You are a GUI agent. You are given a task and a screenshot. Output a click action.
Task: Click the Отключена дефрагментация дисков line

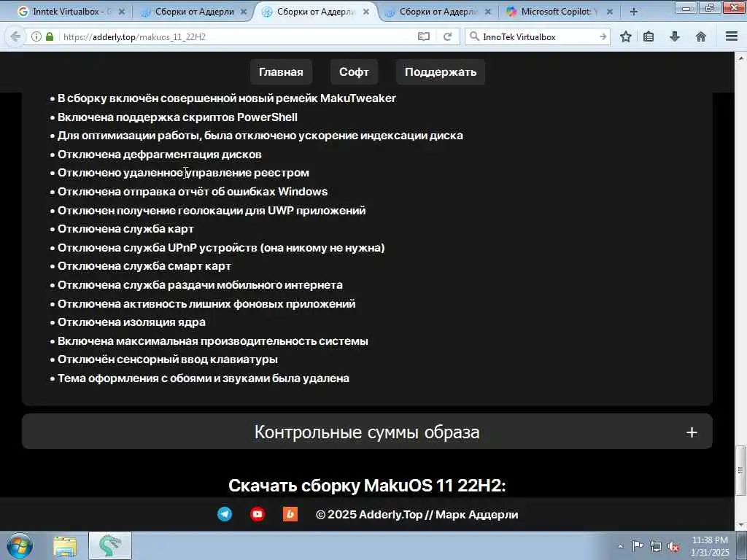(x=156, y=155)
